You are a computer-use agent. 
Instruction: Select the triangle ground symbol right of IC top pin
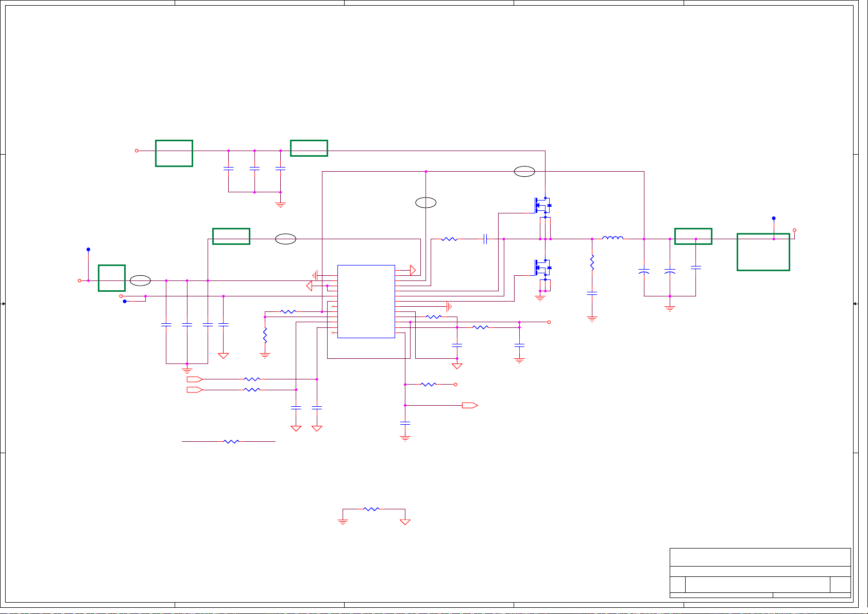pos(413,270)
